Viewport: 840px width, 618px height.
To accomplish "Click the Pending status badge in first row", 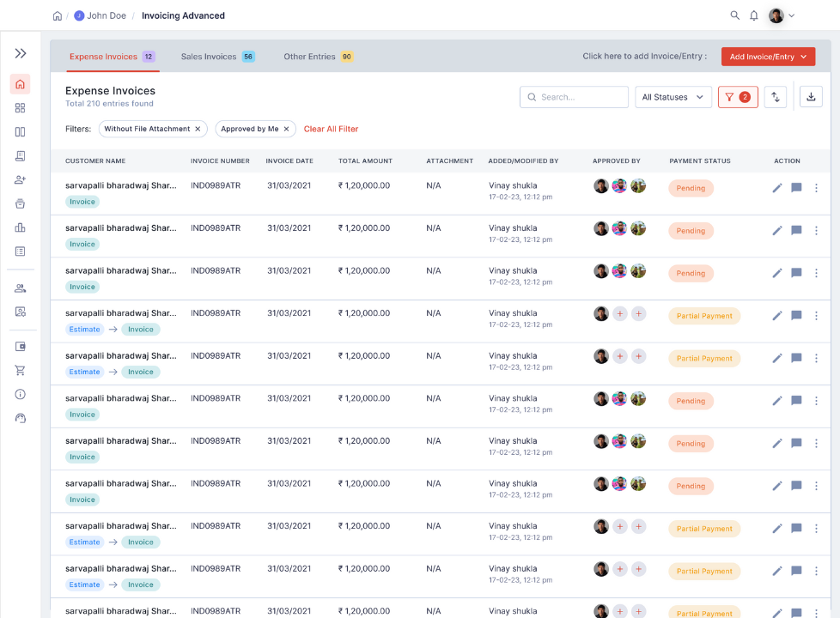I will coord(691,189).
